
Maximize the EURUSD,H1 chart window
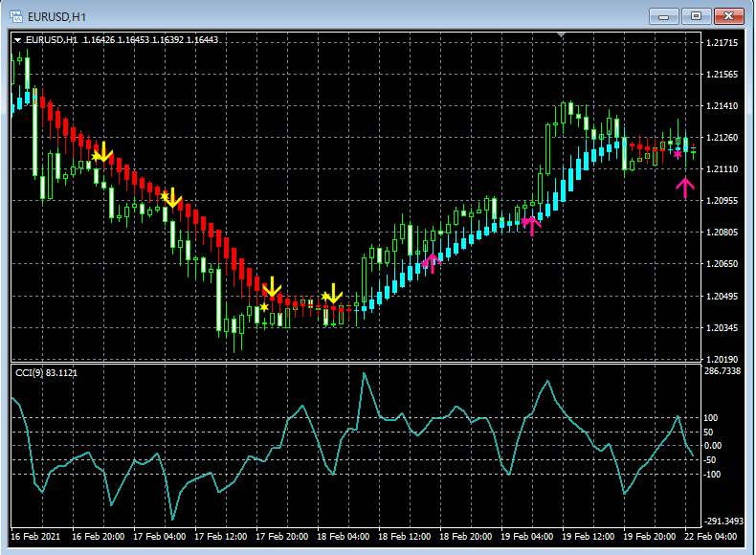pyautogui.click(x=697, y=15)
